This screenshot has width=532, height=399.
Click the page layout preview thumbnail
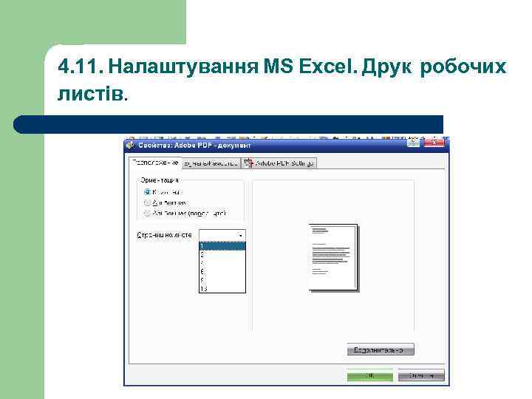[x=334, y=258]
